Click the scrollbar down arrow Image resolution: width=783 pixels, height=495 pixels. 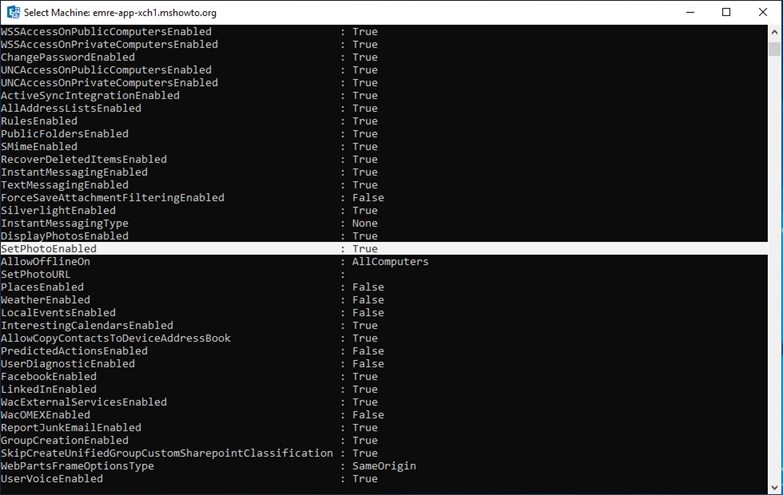(775, 487)
